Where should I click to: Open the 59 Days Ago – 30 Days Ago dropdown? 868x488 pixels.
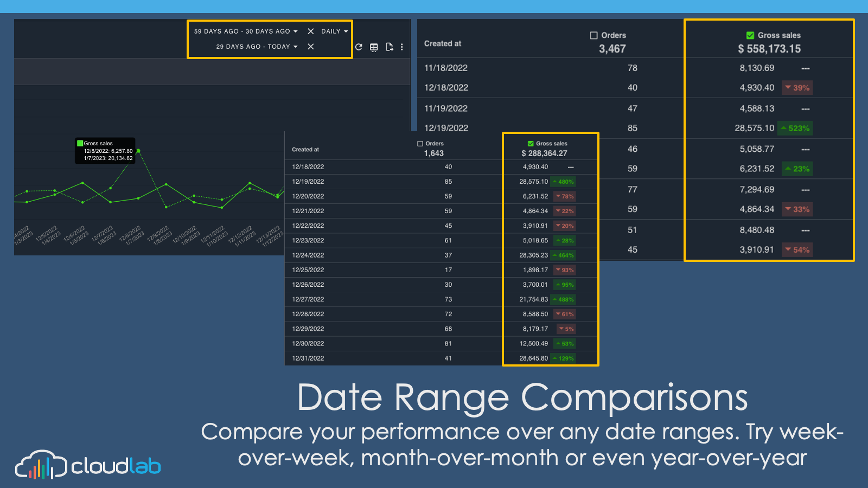(246, 31)
